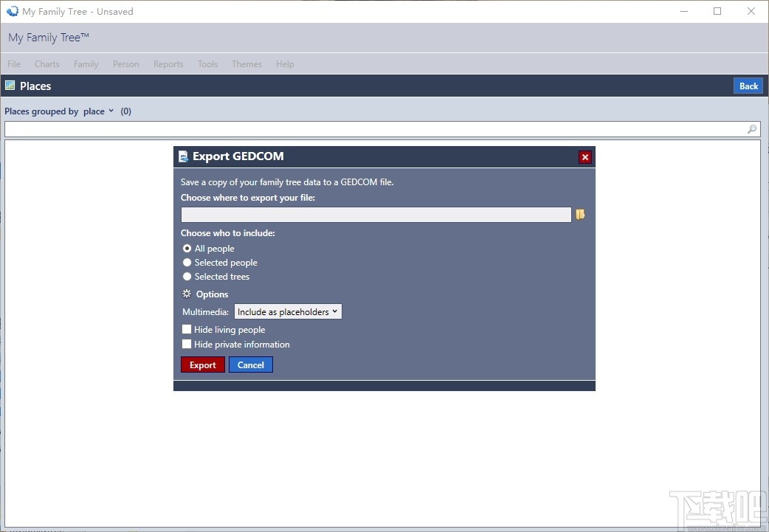
Task: Click the search magnifier icon in Places
Action: pos(752,129)
